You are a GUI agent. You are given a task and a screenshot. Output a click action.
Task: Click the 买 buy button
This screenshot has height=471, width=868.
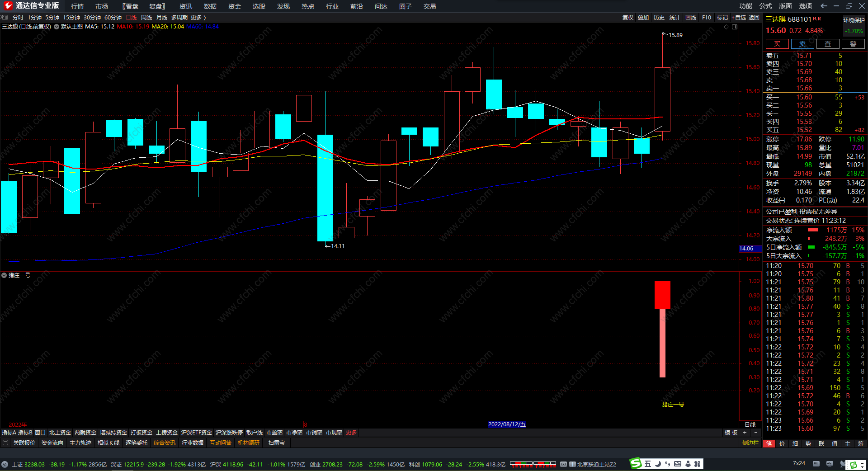click(777, 44)
